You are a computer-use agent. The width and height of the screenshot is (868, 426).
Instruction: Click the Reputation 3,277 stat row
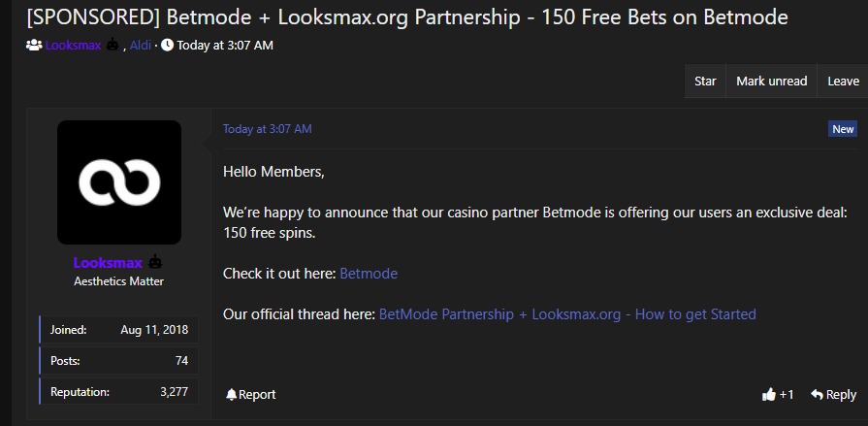(x=119, y=392)
